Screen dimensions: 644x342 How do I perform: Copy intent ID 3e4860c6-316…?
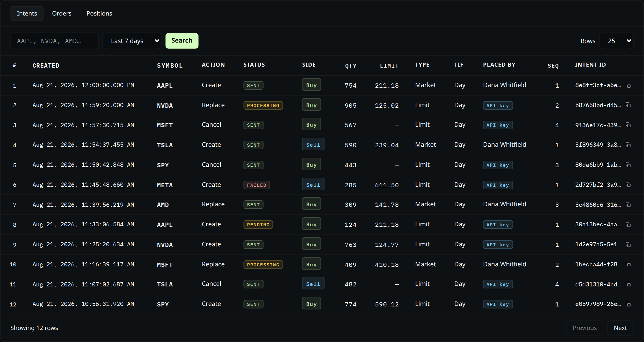tap(628, 205)
